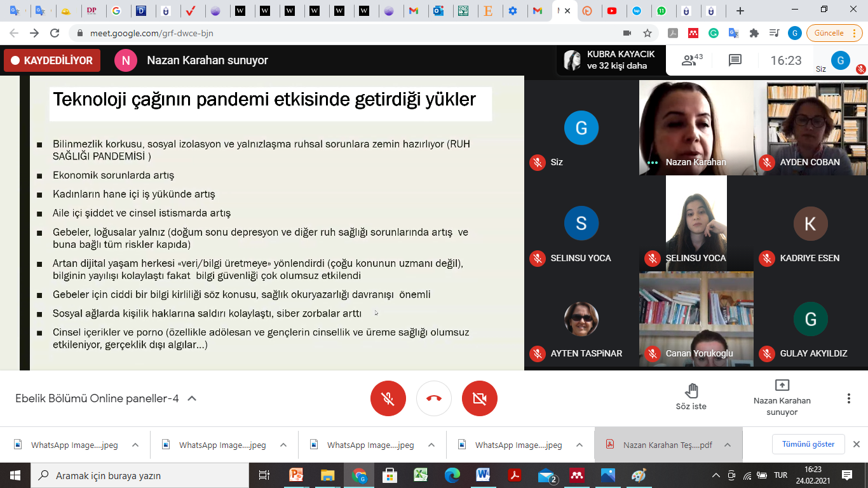Open the meeting chat panel

click(x=735, y=60)
